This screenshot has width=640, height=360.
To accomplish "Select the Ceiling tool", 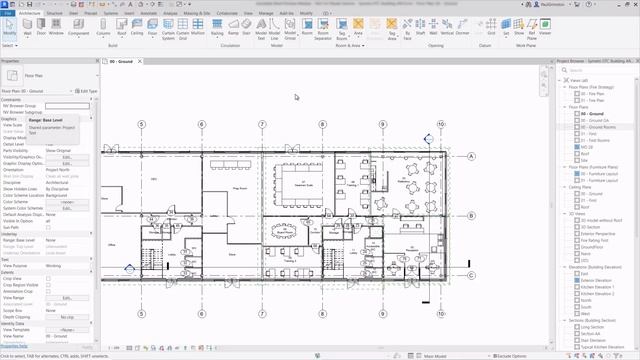I will [137, 27].
